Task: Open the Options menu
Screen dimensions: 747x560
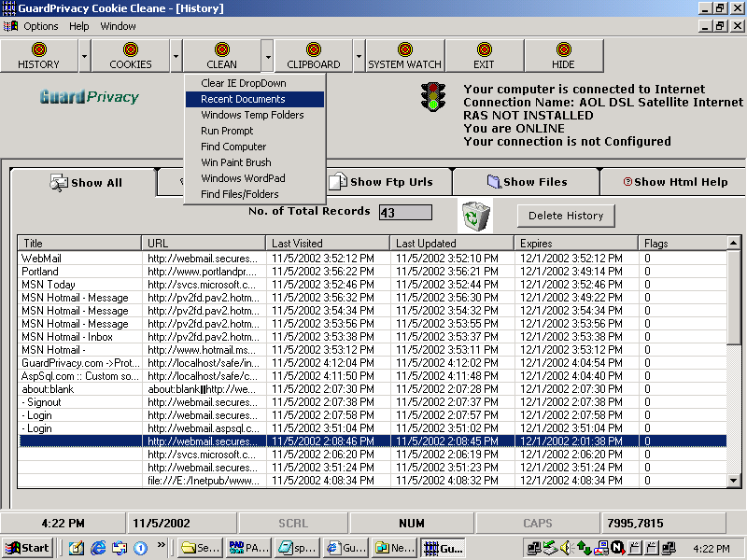Action: [x=41, y=26]
